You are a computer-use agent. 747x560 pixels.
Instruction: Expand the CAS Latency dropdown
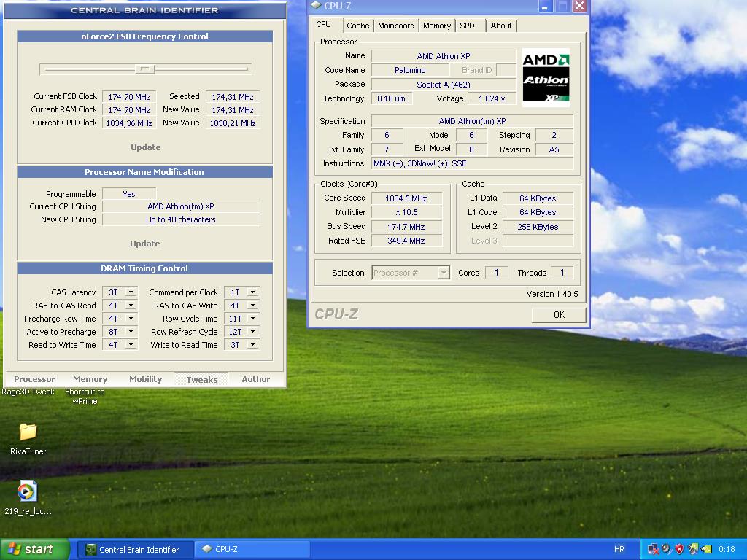[x=131, y=292]
